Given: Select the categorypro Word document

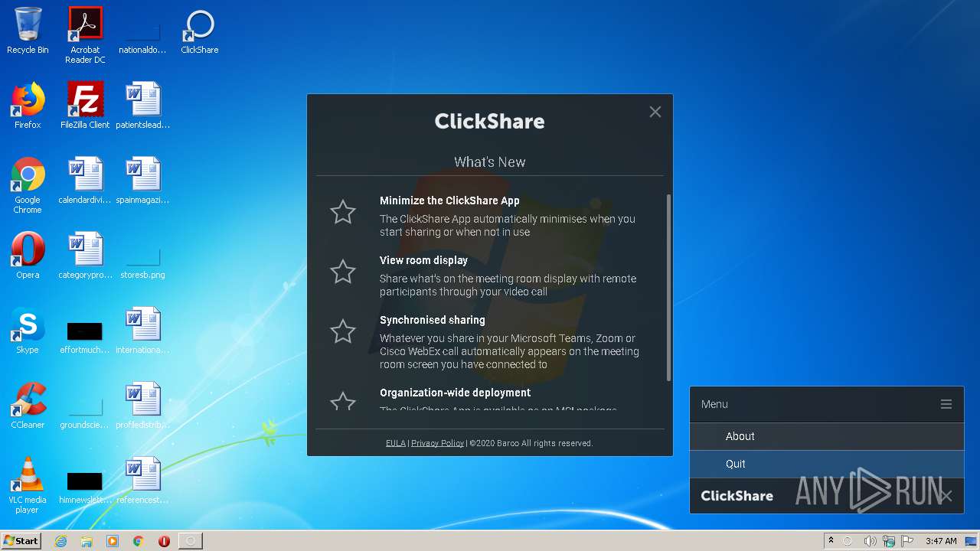Looking at the screenshot, I should tap(85, 256).
